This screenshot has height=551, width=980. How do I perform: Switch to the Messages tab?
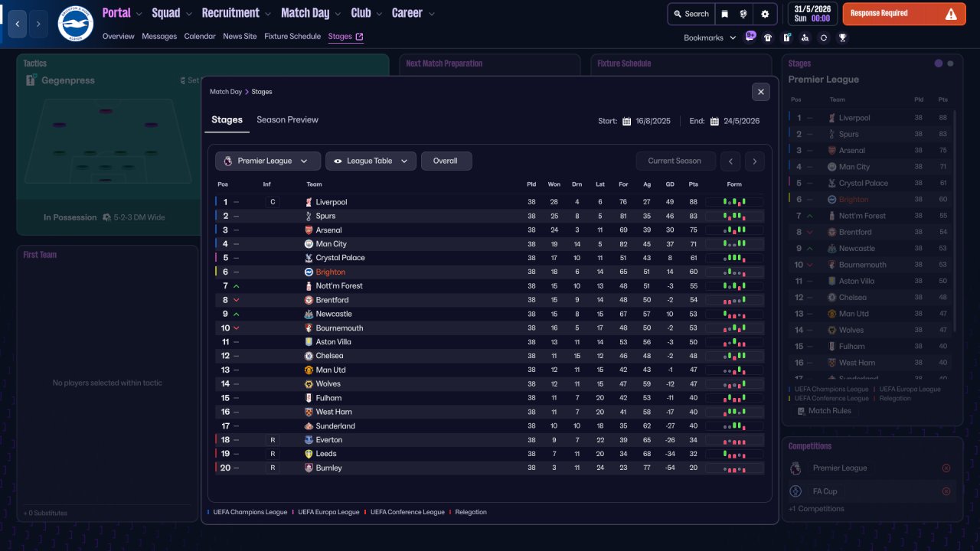coord(159,37)
